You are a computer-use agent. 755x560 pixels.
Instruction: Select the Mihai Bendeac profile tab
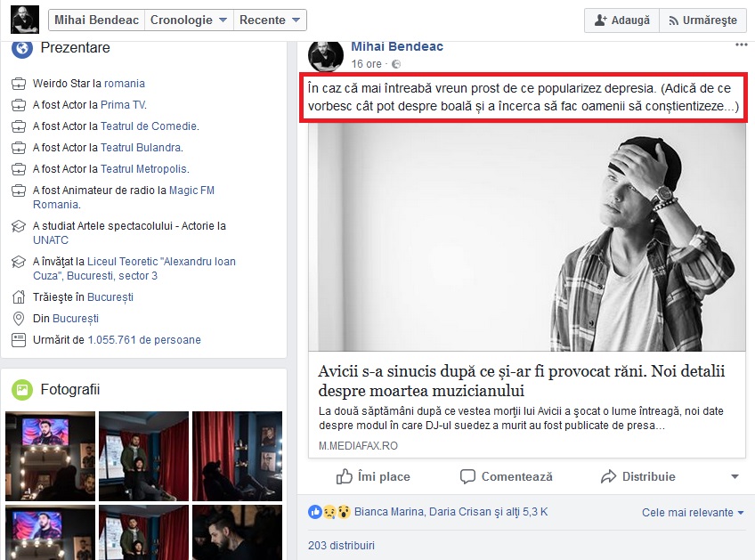pyautogui.click(x=94, y=20)
